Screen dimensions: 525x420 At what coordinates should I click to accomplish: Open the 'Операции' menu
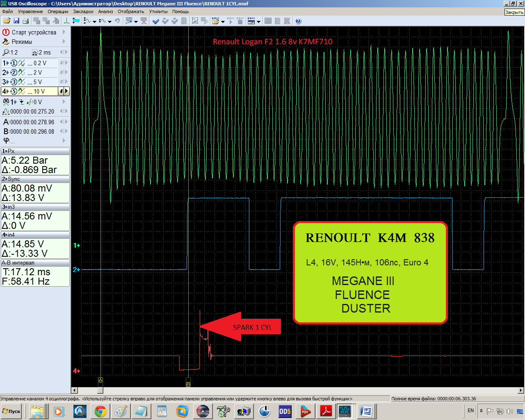(x=58, y=11)
